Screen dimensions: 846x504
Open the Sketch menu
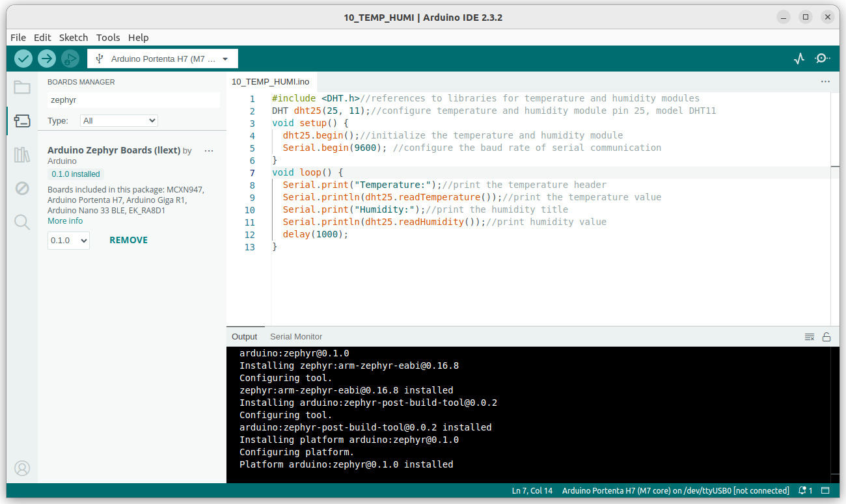[74, 38]
